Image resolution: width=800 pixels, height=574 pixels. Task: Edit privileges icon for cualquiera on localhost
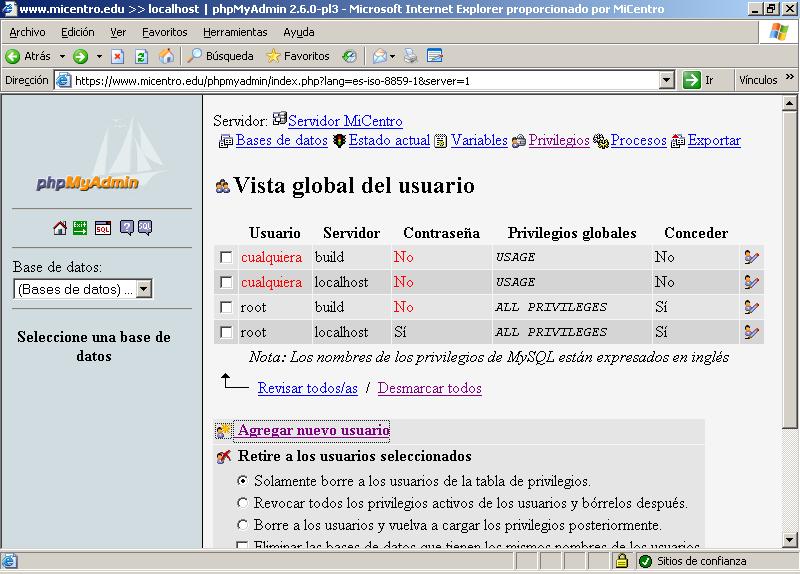point(751,282)
